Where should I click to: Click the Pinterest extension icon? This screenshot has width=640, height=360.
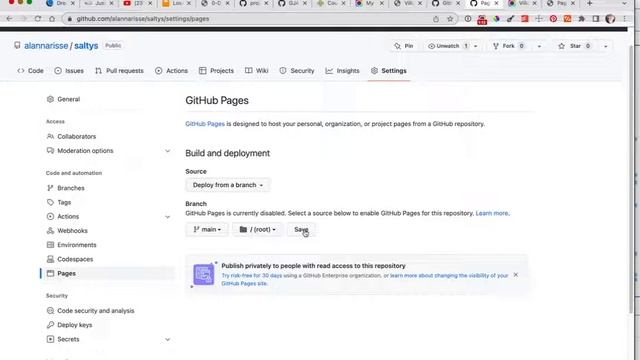coord(553,19)
